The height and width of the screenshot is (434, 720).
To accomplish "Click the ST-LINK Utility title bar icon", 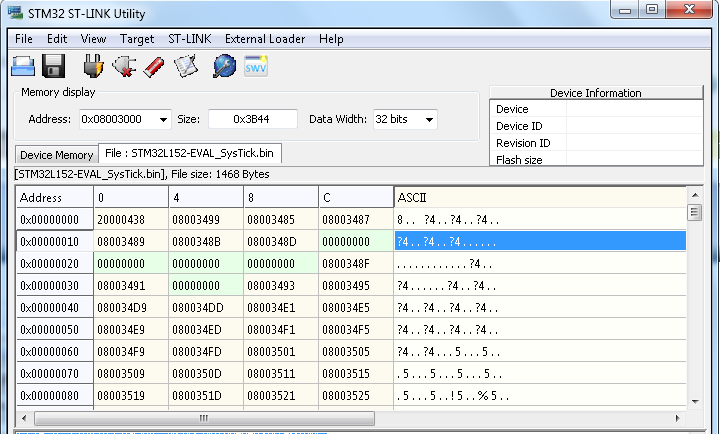I will (15, 13).
